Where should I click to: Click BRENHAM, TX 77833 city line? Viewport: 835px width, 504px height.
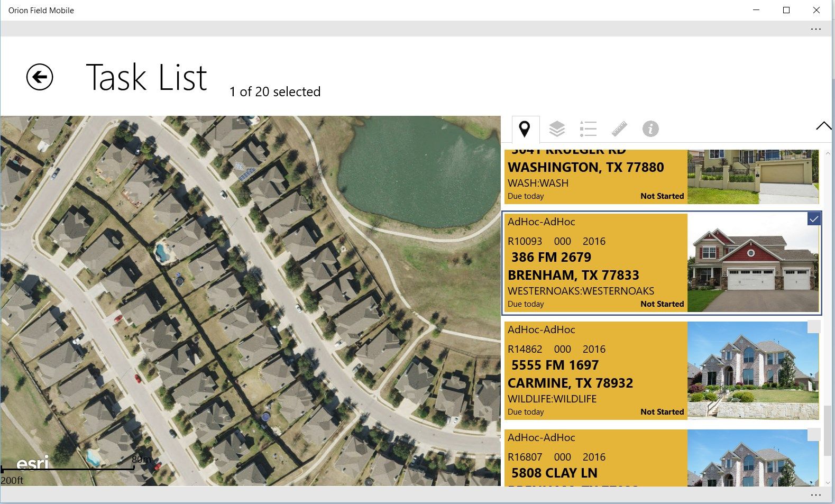coord(573,275)
